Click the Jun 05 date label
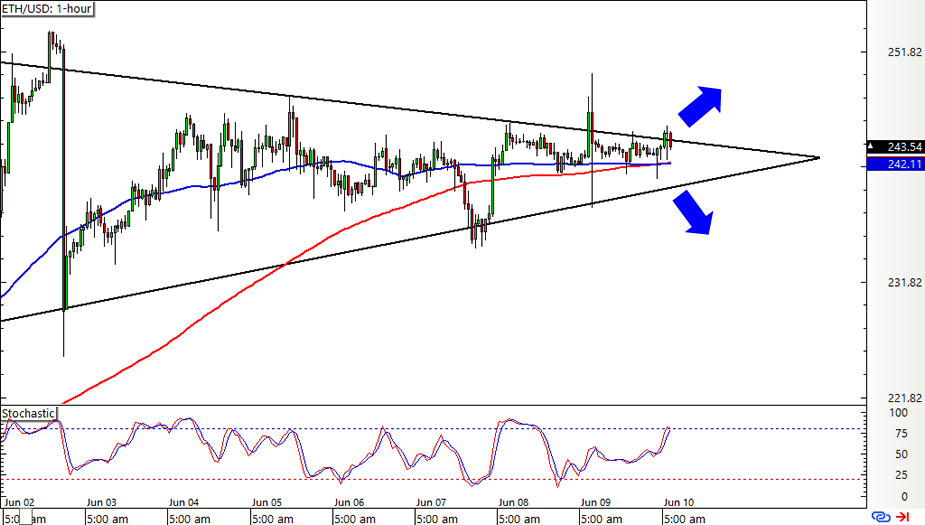This screenshot has height=525, width=925. coord(267,503)
